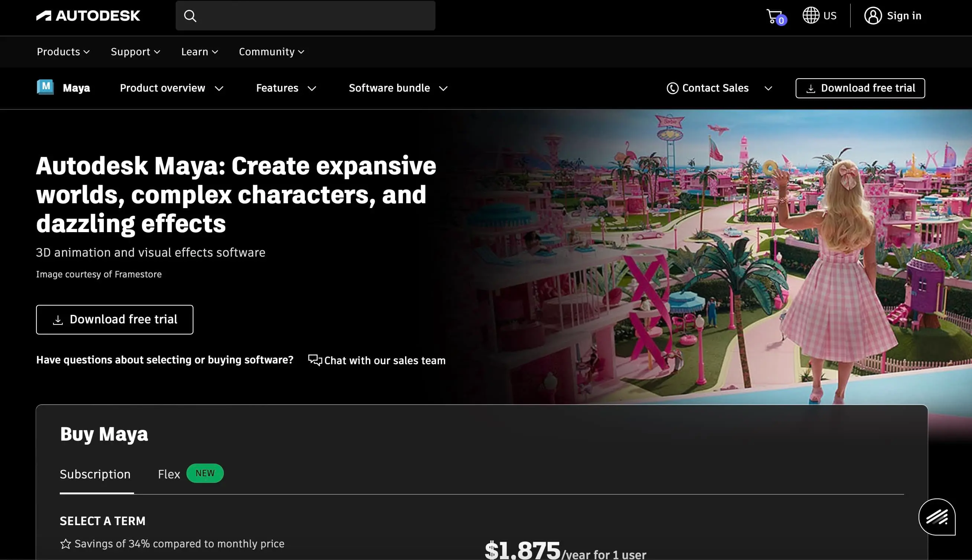
Task: Click the Maya product icon
Action: click(45, 87)
